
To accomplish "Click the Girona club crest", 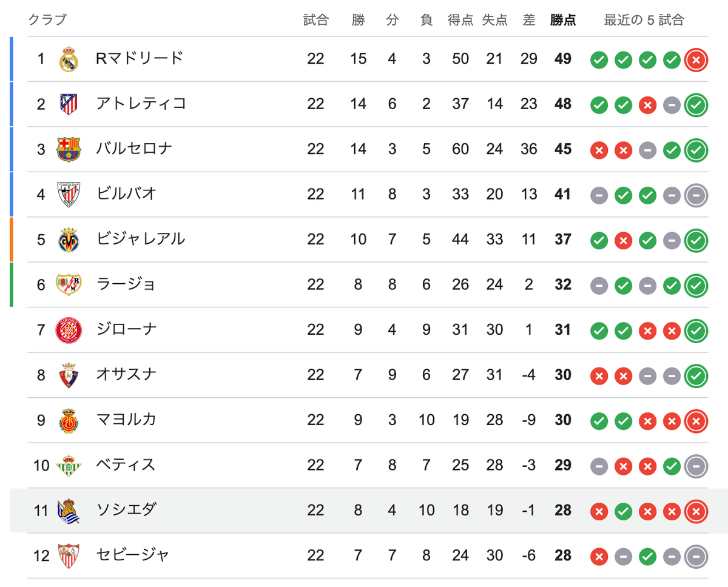I will point(69,330).
